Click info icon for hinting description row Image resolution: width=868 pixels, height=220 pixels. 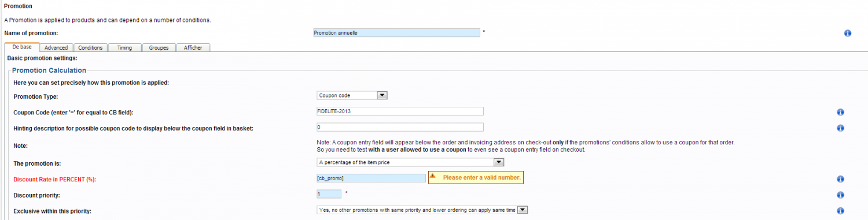pos(840,128)
